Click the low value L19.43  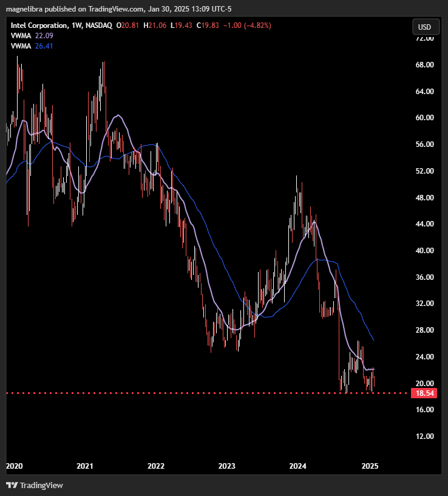click(182, 25)
